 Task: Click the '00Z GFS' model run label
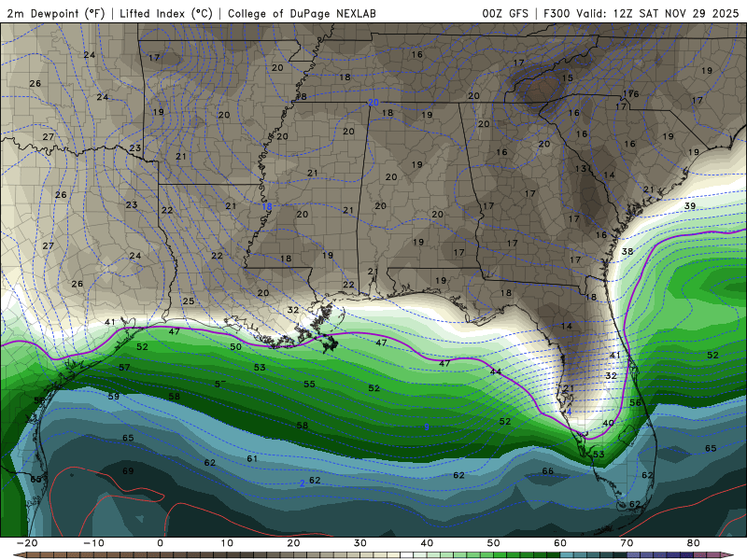click(x=505, y=14)
